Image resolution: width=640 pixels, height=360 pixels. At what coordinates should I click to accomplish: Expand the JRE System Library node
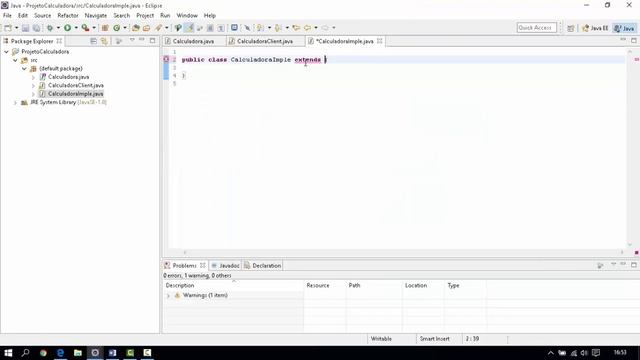pos(16,102)
